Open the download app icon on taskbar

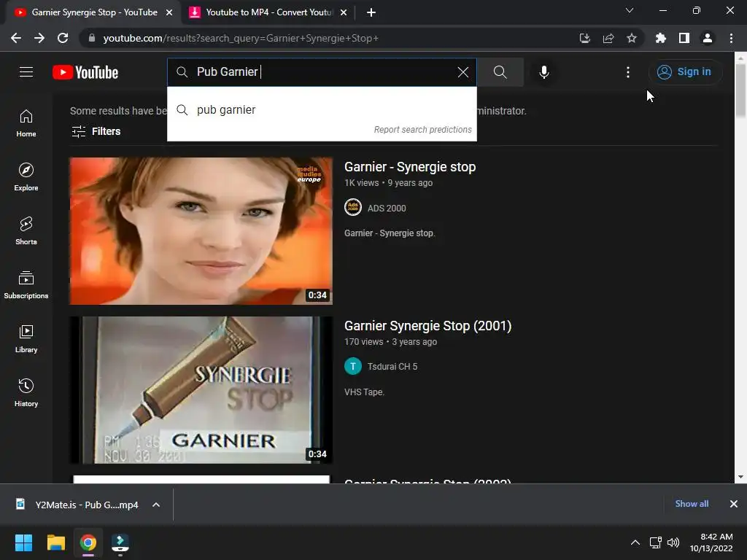point(120,542)
